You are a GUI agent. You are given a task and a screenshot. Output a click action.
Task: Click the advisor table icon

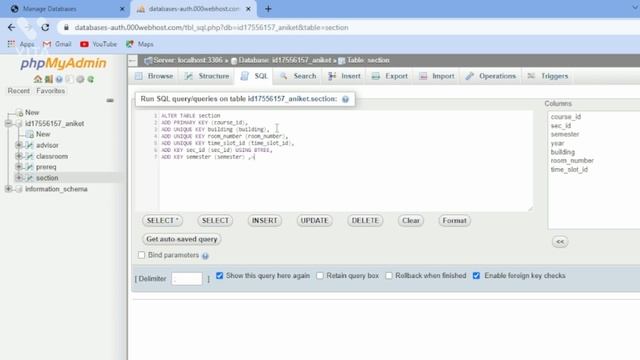click(x=29, y=145)
